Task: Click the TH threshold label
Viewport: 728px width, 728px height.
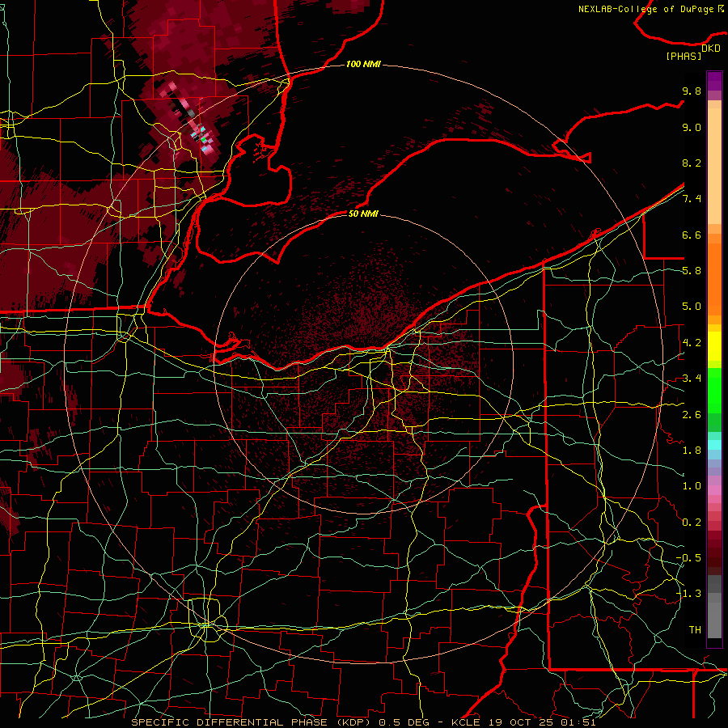Action: pos(695,630)
